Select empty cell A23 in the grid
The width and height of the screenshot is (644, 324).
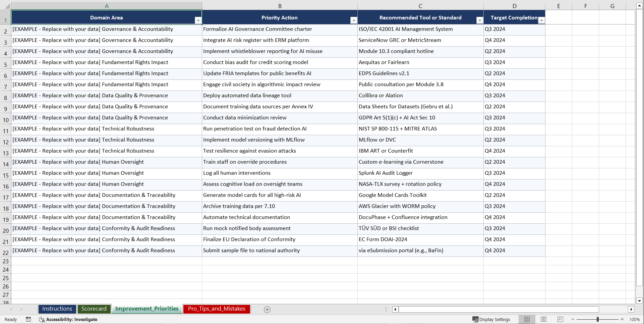(x=107, y=261)
